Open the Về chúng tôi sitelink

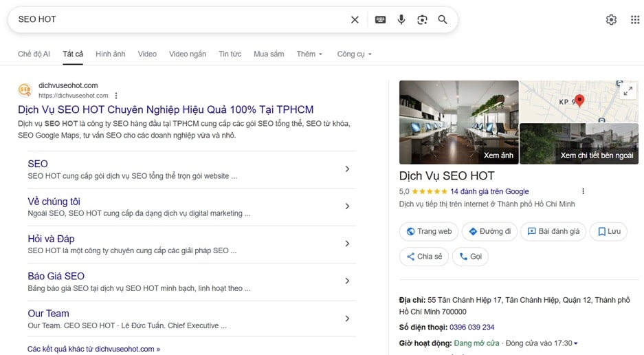point(54,201)
